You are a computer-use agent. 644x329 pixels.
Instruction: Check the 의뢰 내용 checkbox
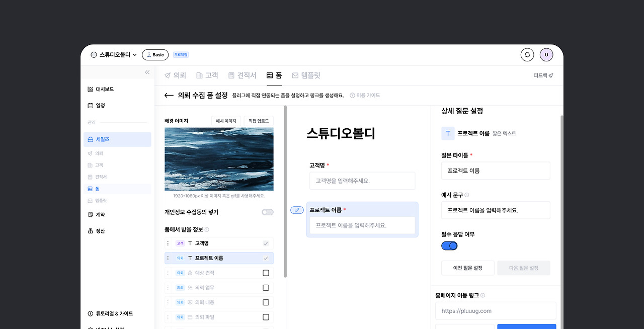tap(266, 302)
